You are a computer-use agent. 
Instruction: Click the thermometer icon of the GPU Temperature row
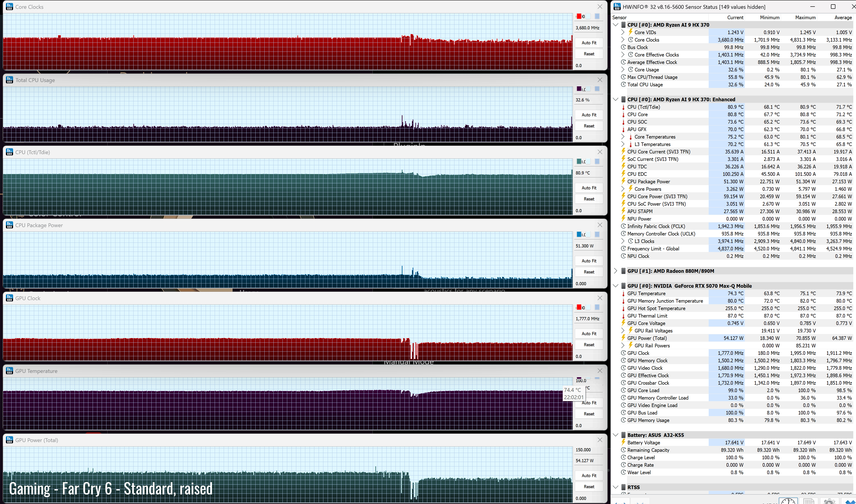point(623,293)
